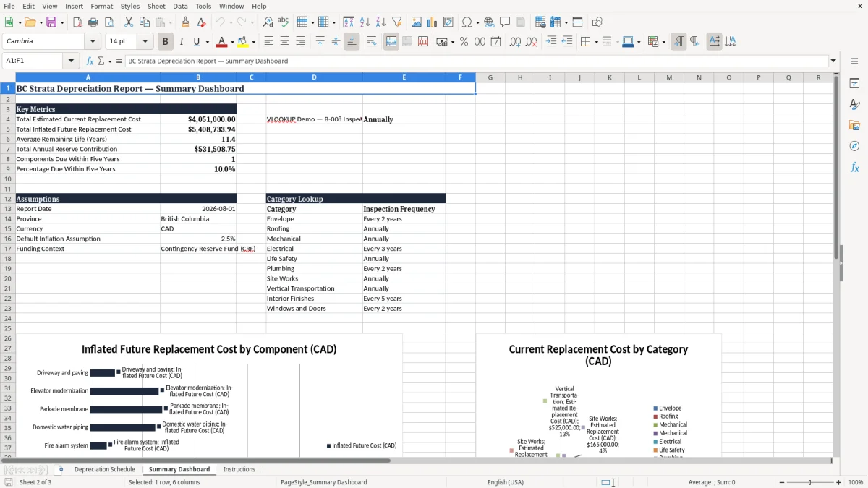Open the Sheet menu
Screen dimensions: 868x488
(156, 6)
